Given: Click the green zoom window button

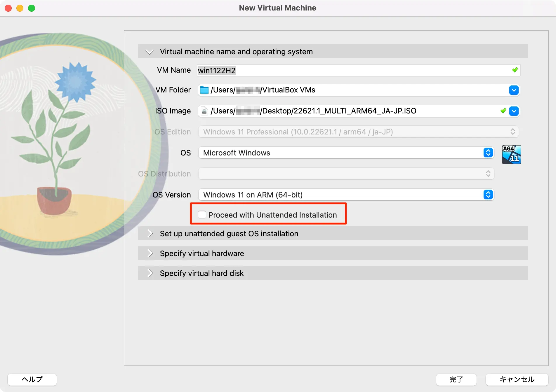Looking at the screenshot, I should [x=32, y=8].
